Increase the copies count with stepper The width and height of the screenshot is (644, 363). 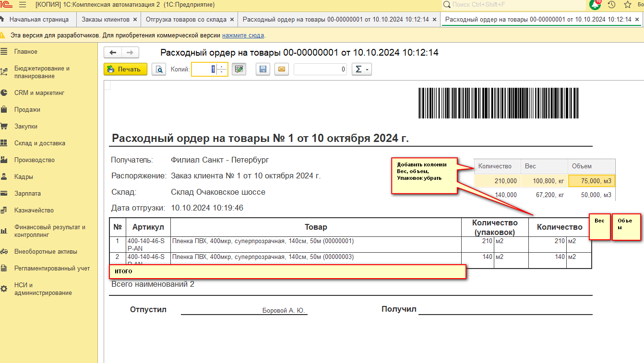[x=221, y=67]
